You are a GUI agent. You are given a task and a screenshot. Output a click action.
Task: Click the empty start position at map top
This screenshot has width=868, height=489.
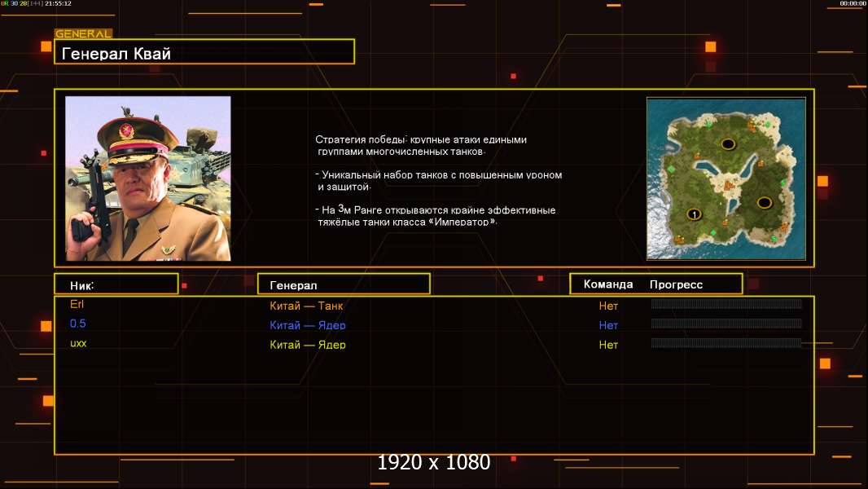[x=727, y=144]
